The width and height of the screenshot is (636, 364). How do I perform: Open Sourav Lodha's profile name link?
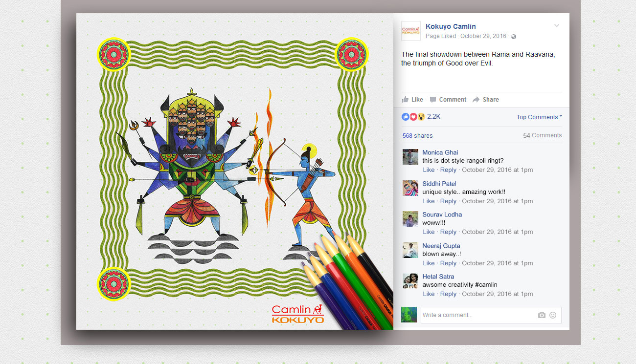(x=442, y=214)
